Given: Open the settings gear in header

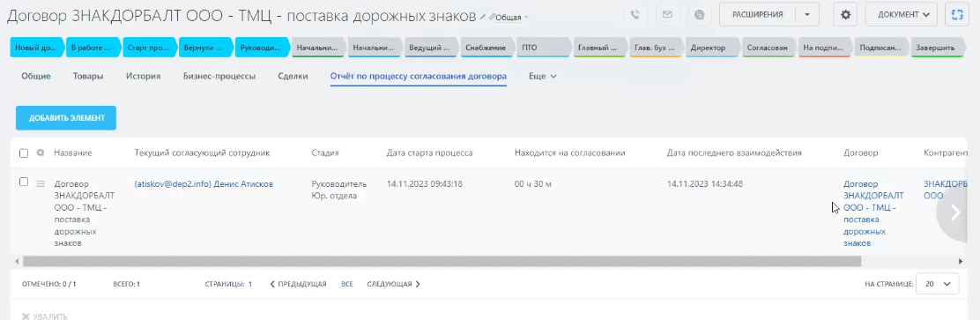Looking at the screenshot, I should [846, 14].
